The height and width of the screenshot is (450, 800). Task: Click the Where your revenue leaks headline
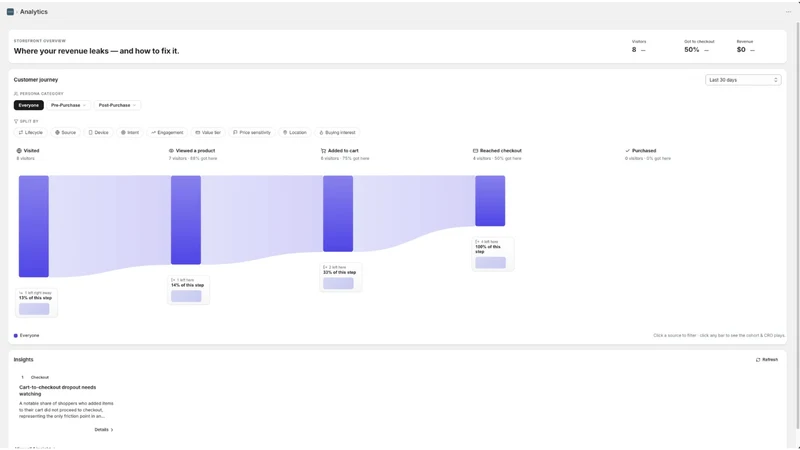tap(96, 51)
